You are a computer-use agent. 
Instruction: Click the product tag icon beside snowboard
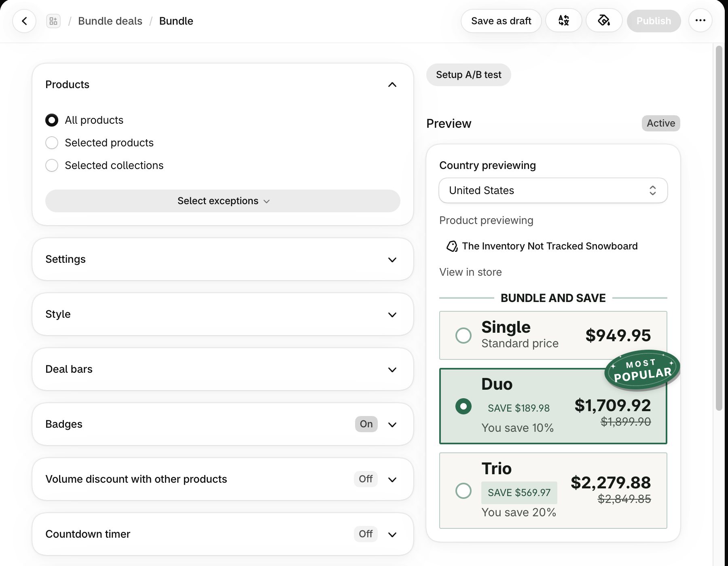pos(452,246)
